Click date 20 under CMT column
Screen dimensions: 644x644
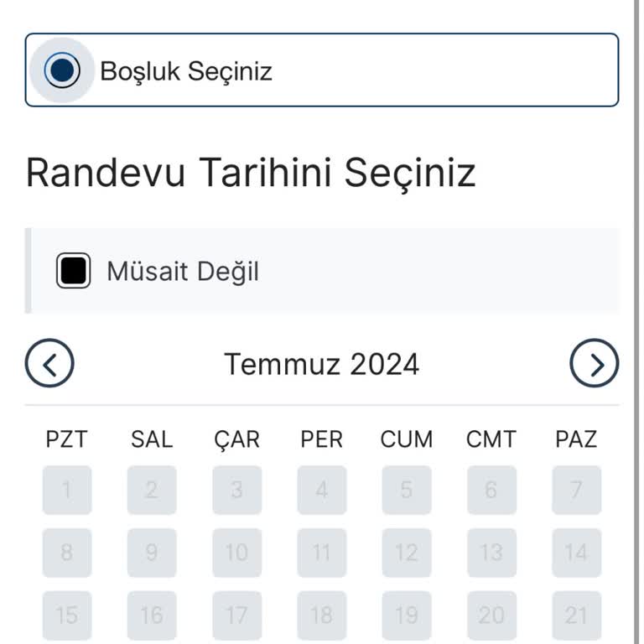(491, 615)
